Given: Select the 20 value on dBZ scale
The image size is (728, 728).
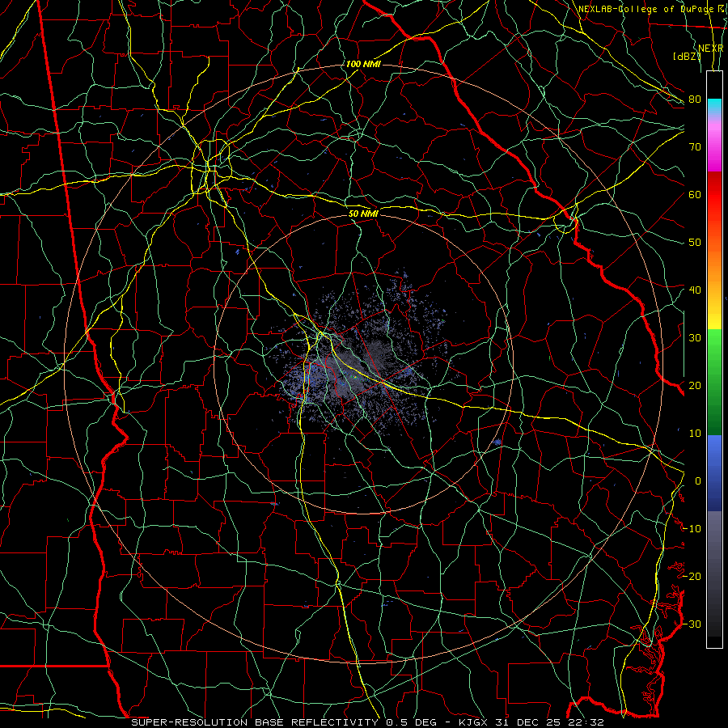Looking at the screenshot, I should (x=695, y=386).
